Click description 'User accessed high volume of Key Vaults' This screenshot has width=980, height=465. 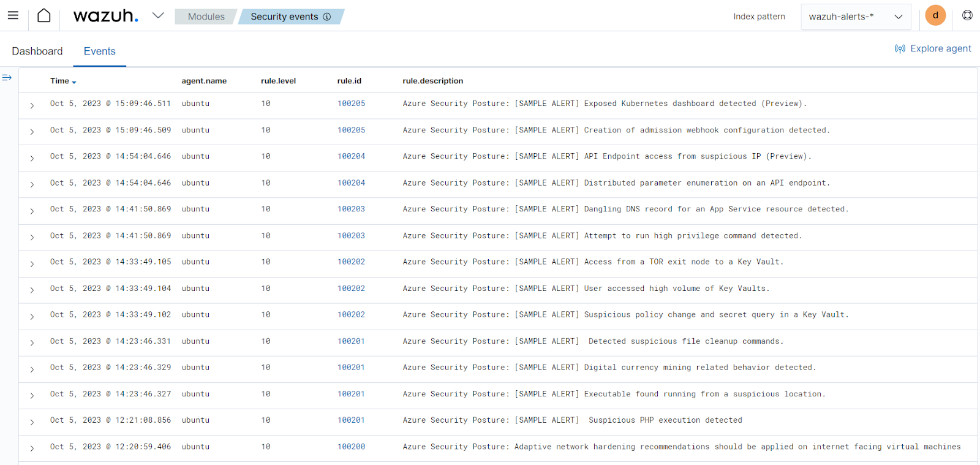[676, 288]
